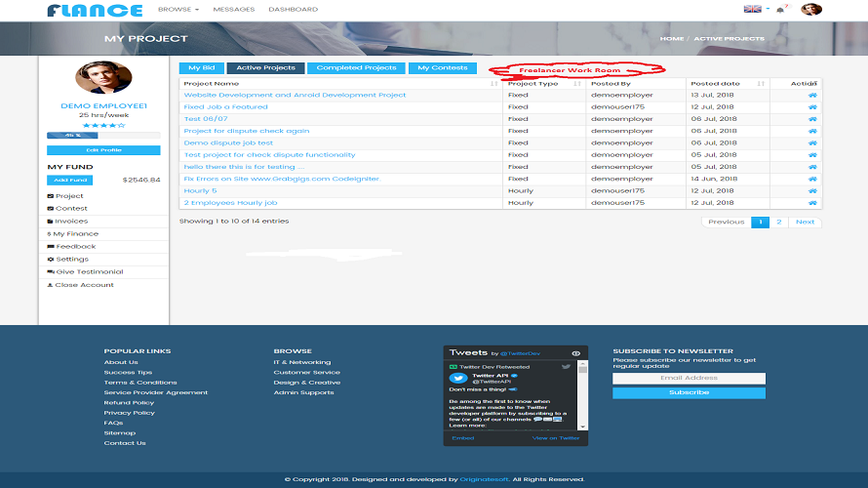
Task: Open the Refund Policy footer link
Action: (129, 403)
